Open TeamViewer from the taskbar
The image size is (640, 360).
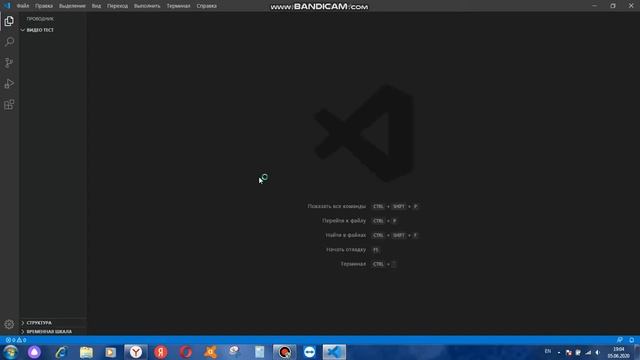(x=309, y=352)
